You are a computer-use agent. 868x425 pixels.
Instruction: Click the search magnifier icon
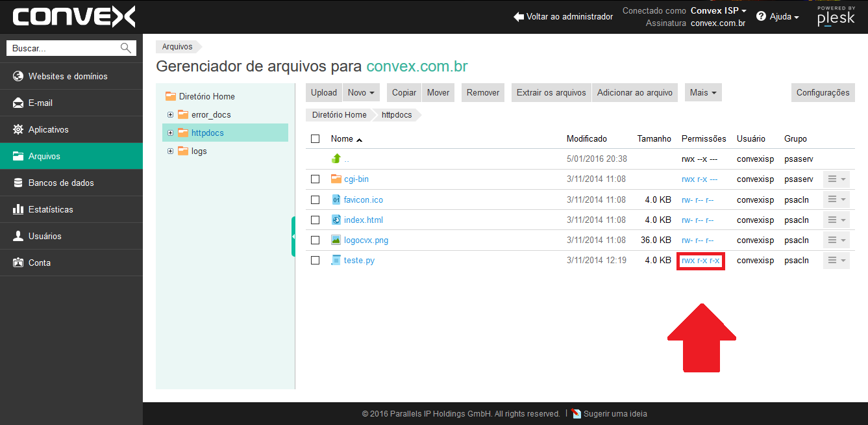click(125, 48)
